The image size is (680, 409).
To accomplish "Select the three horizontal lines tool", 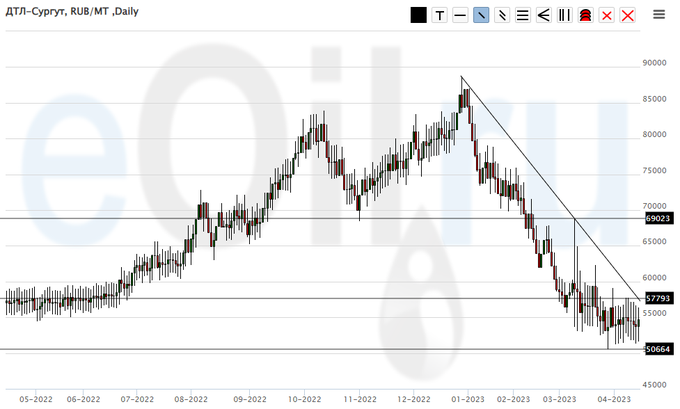I will pos(523,15).
